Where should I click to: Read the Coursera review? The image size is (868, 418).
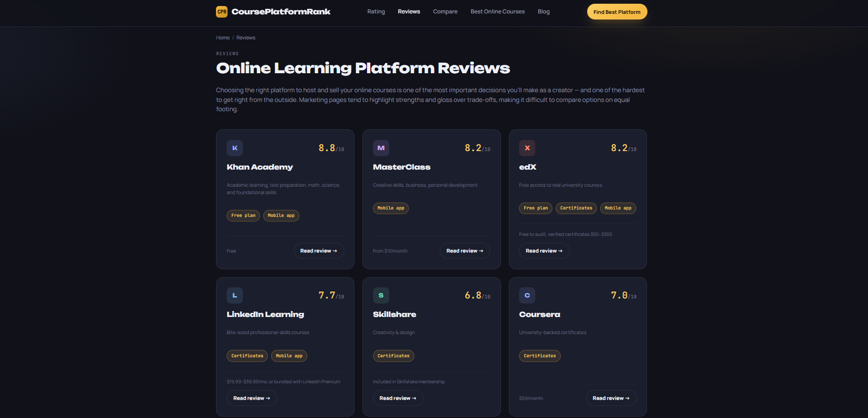tap(611, 398)
